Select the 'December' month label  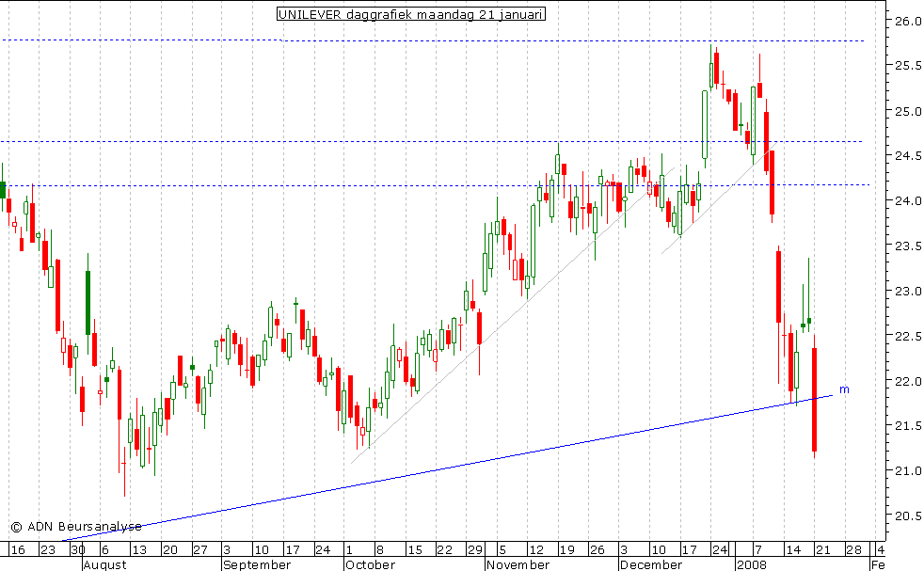(x=651, y=564)
